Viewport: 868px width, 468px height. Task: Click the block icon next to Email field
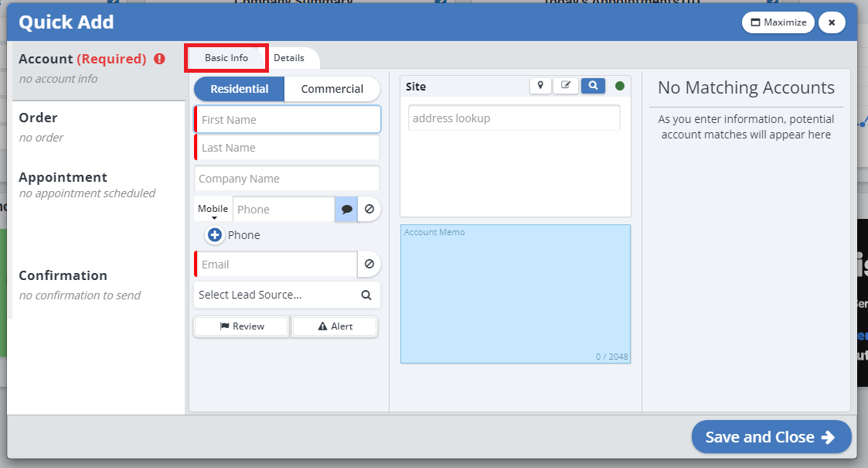[x=369, y=264]
